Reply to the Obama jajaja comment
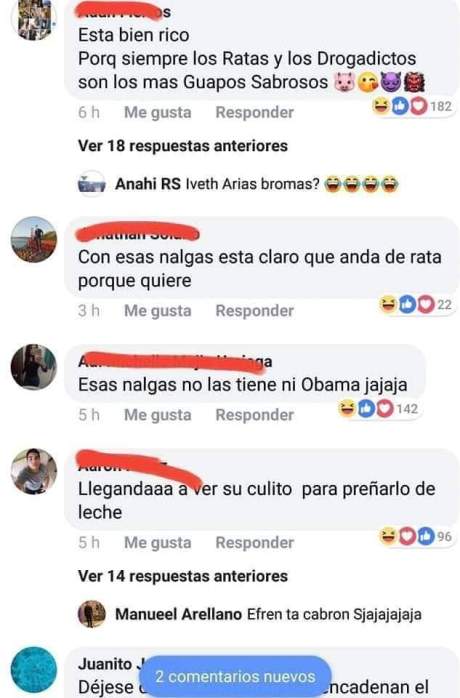460x698 pixels. coord(255,415)
